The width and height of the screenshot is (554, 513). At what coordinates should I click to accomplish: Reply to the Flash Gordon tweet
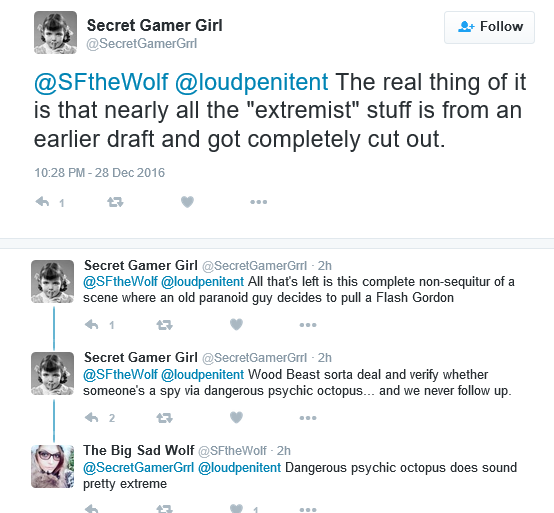tap(92, 324)
